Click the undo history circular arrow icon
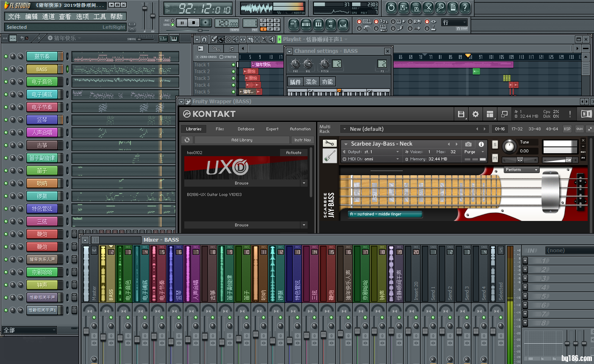The image size is (594, 364). point(391,7)
